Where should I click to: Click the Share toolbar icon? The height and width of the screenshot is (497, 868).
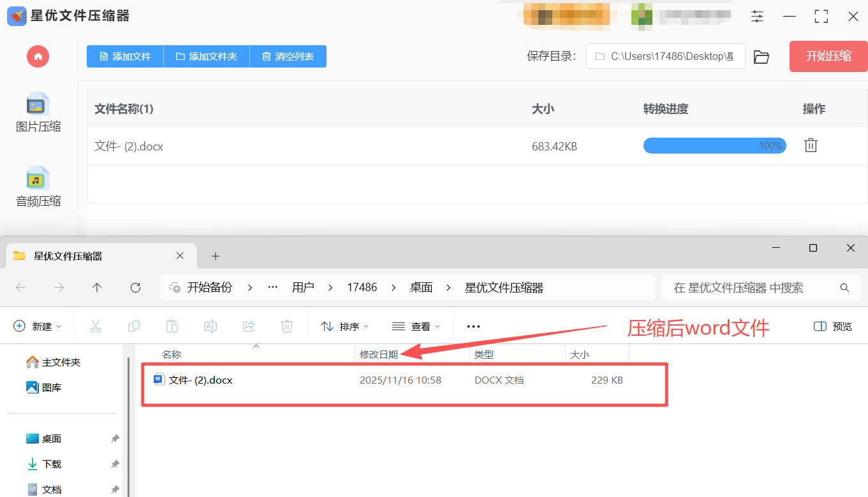tap(249, 326)
